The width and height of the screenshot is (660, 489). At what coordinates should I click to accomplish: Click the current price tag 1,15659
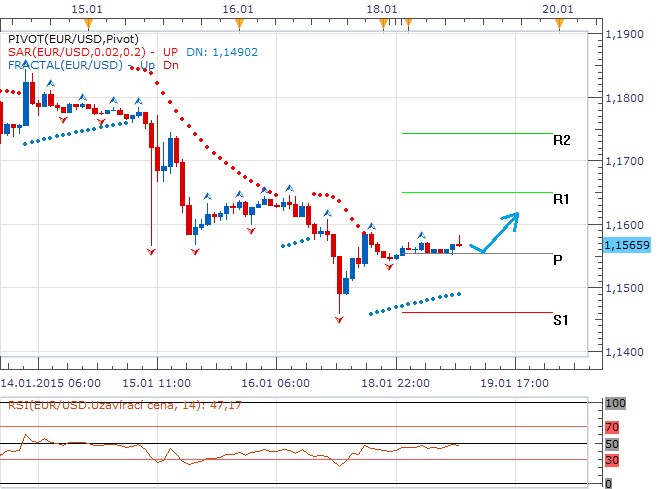[x=628, y=244]
